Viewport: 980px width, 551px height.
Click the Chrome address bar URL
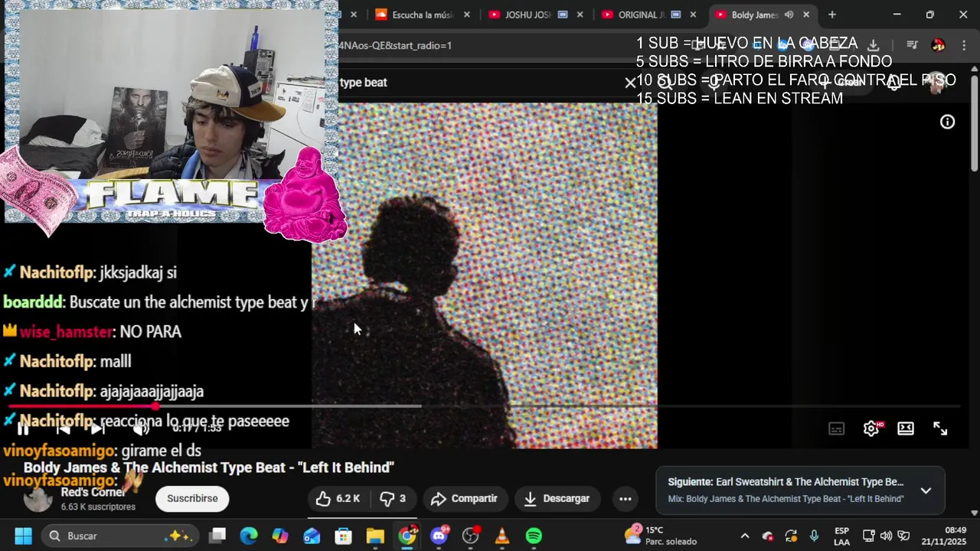tap(396, 45)
